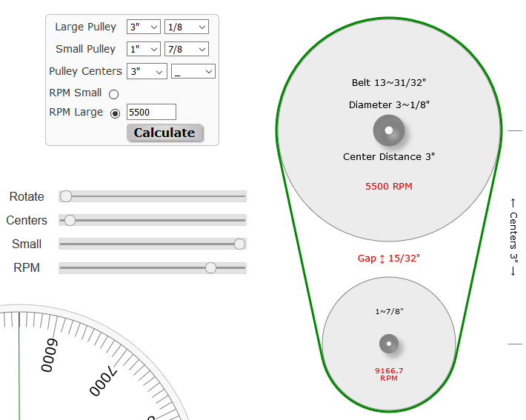Click the Rotate slider label

point(27,196)
